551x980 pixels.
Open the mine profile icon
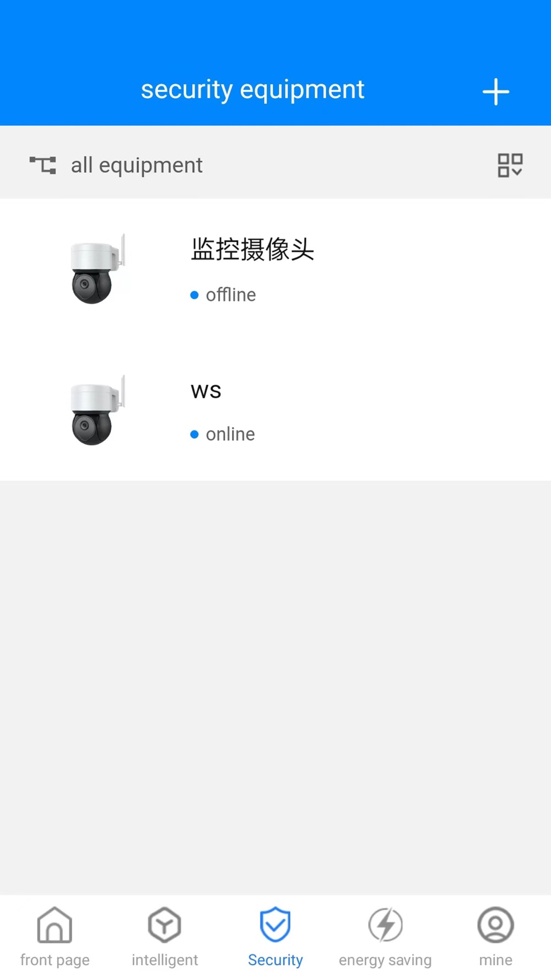[x=496, y=924]
